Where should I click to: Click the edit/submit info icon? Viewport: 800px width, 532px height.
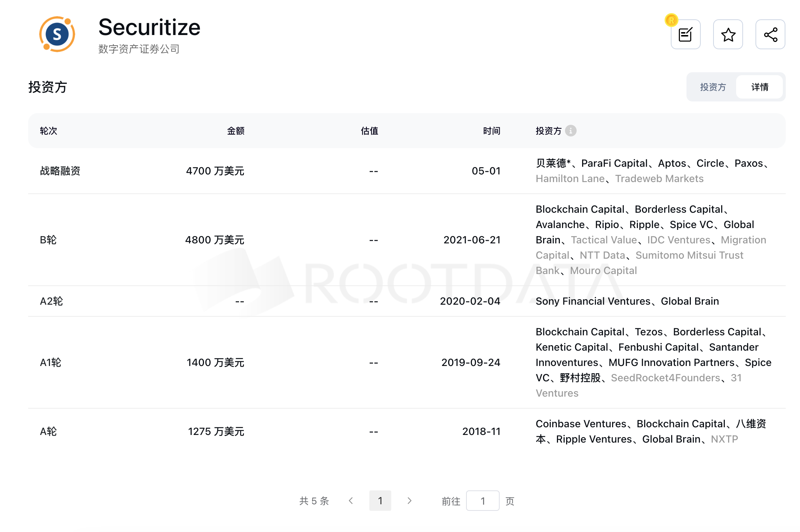point(685,35)
